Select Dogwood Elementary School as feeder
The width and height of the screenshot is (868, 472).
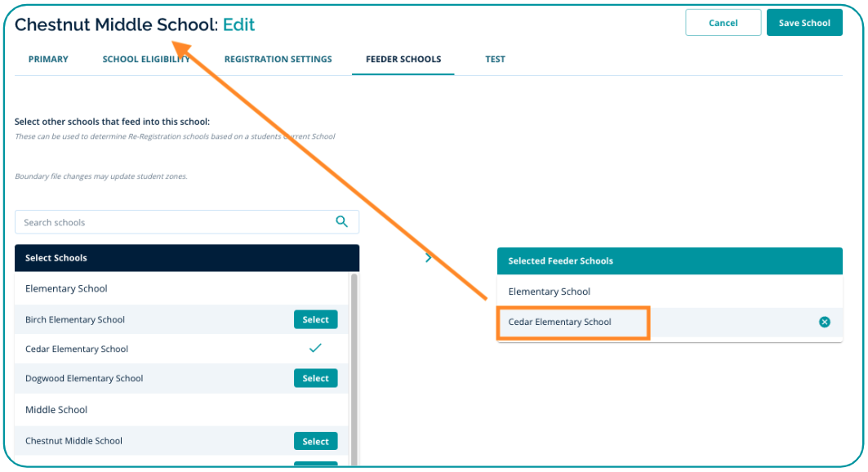click(x=315, y=379)
